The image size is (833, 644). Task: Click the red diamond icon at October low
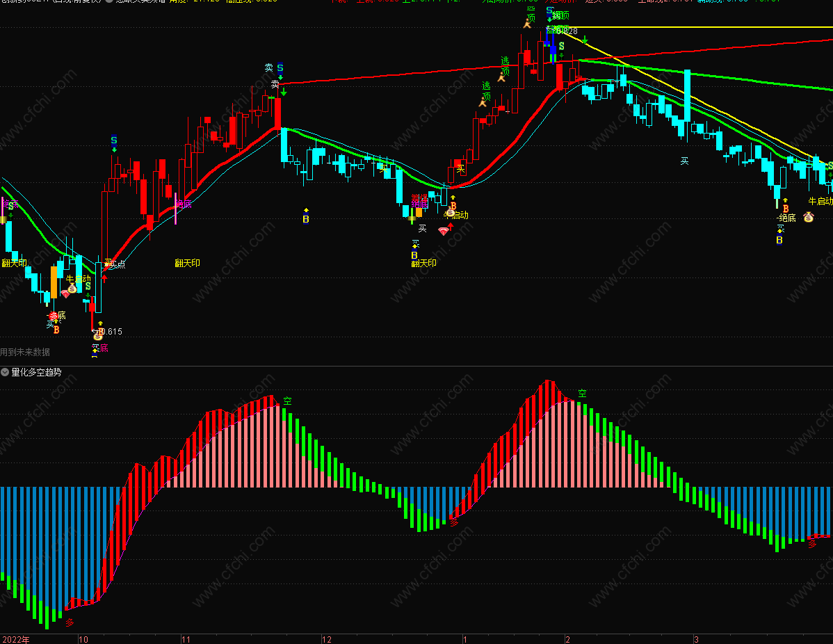coord(66,293)
